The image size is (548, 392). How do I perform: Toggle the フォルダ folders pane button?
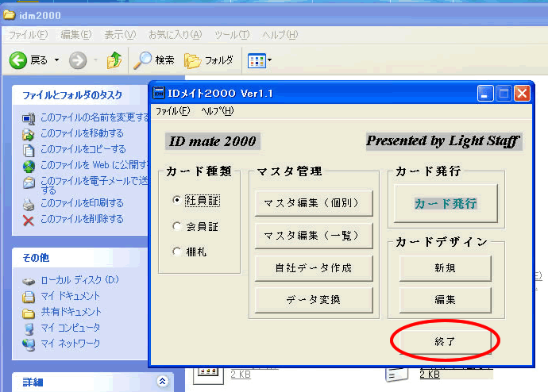click(209, 60)
